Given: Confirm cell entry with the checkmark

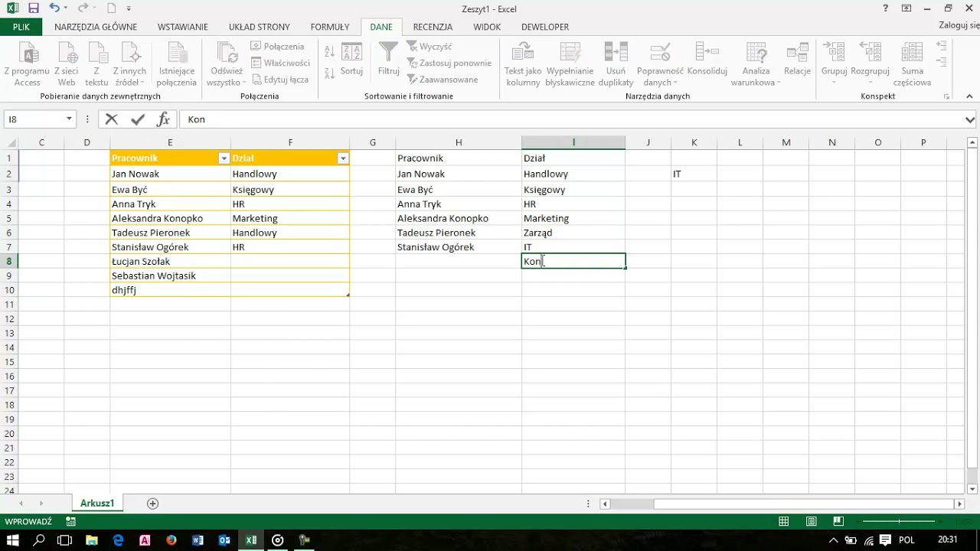Looking at the screenshot, I should point(138,119).
